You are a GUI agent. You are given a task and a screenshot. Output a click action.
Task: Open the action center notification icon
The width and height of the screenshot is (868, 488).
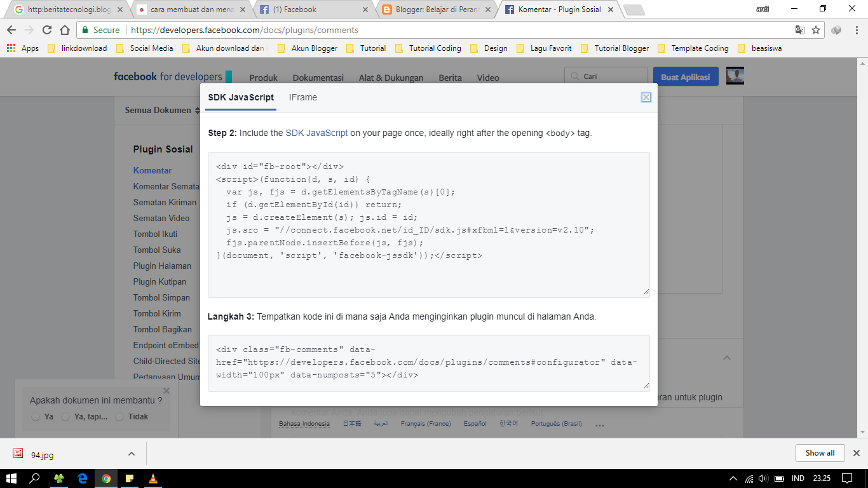coord(846,478)
